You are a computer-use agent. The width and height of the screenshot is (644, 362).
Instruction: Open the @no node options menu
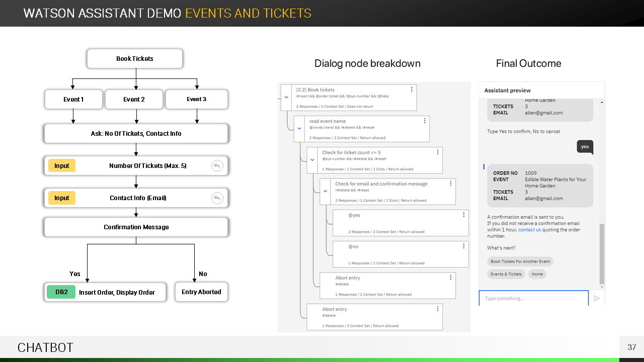pos(463,246)
